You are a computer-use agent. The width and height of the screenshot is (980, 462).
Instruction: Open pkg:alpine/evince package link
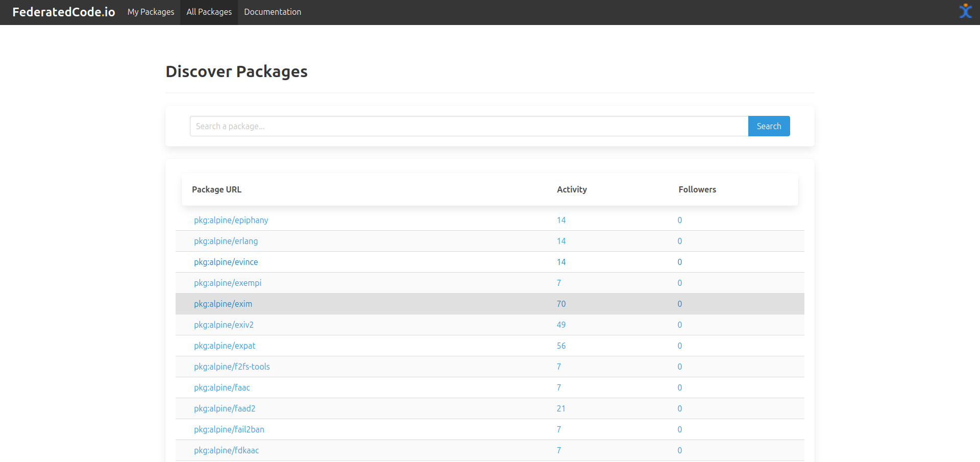226,262
